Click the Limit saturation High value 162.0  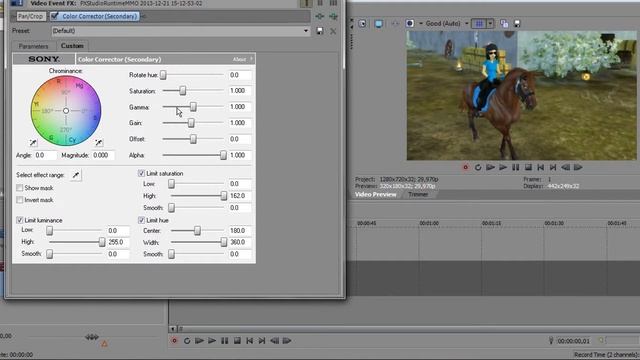coord(240,196)
